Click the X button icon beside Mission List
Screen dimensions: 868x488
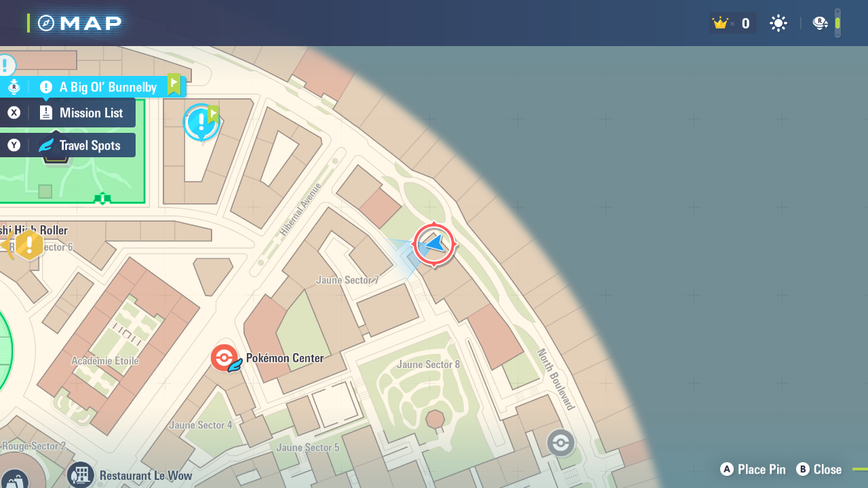(14, 113)
